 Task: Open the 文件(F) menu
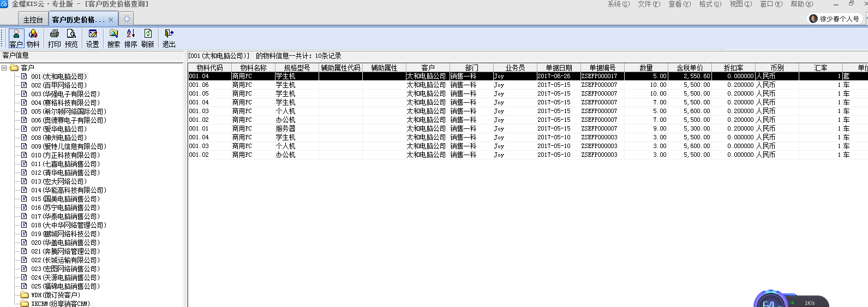coord(649,4)
